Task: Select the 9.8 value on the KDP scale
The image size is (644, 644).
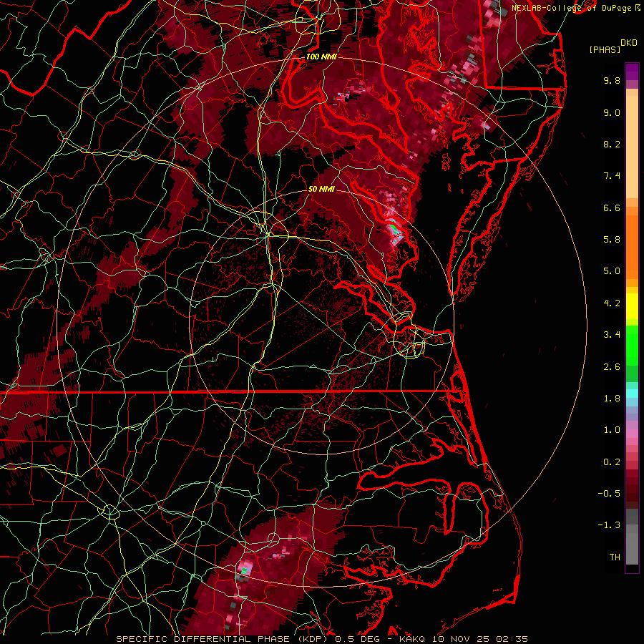Action: point(612,80)
